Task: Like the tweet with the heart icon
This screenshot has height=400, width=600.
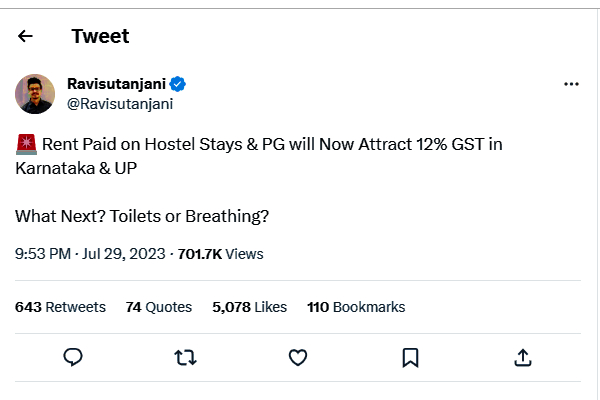Action: tap(297, 357)
